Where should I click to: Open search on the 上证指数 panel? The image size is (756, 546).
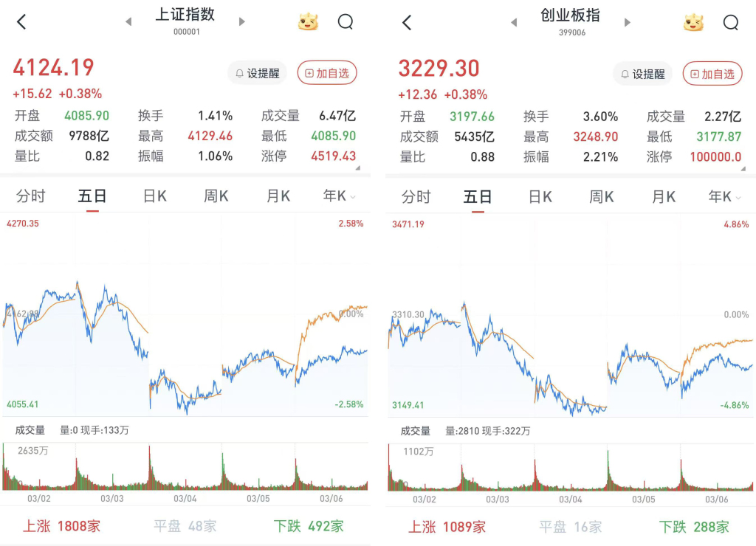coord(346,22)
